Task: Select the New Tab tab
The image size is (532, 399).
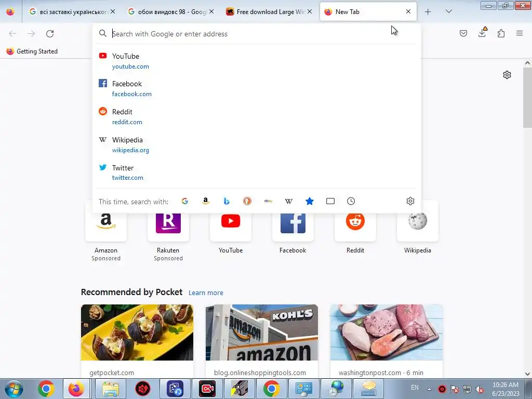Action: (368, 12)
